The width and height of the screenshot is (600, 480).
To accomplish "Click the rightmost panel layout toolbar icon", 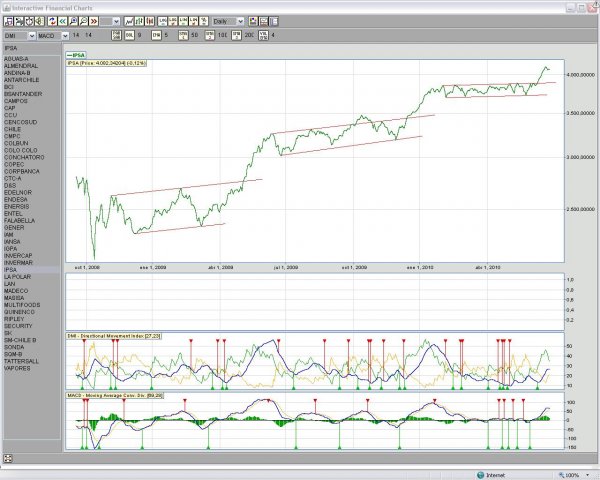I will [274, 21].
